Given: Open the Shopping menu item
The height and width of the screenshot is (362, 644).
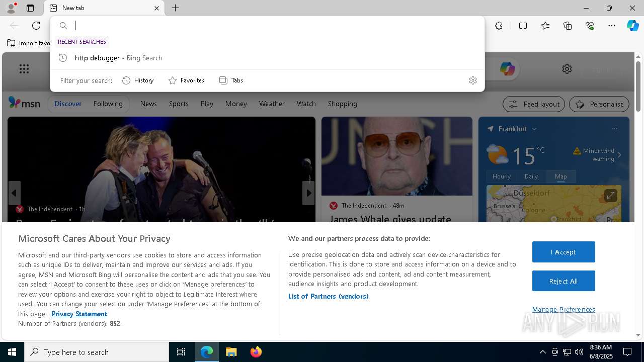Looking at the screenshot, I should pyautogui.click(x=343, y=104).
